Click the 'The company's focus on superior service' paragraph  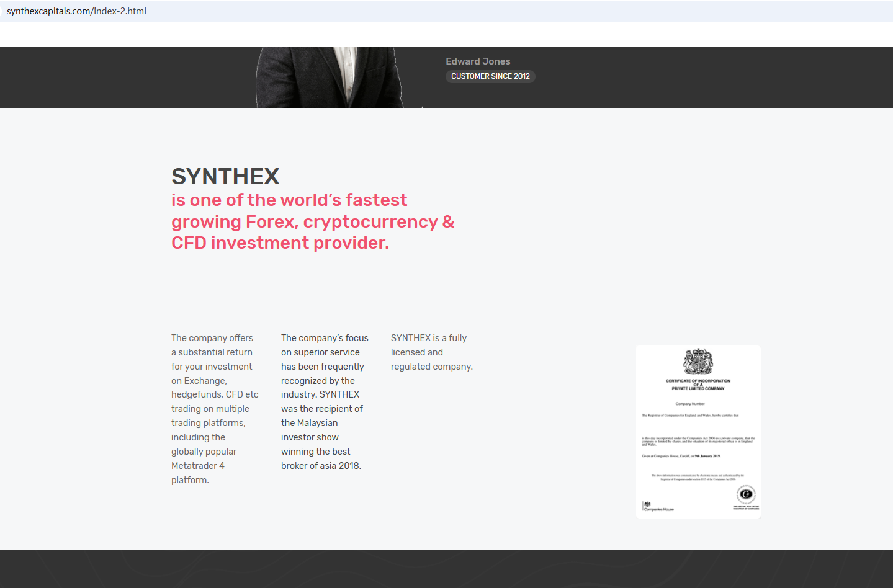click(x=325, y=402)
